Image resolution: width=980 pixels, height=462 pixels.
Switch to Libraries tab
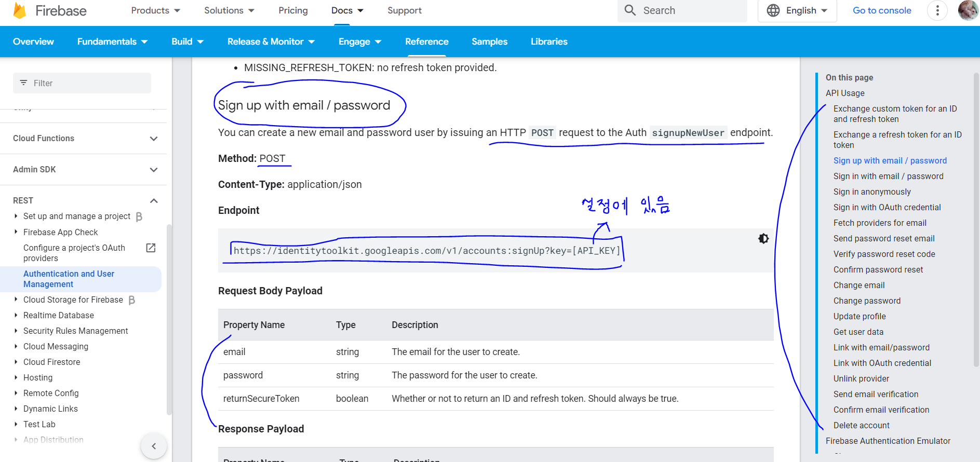tap(549, 42)
